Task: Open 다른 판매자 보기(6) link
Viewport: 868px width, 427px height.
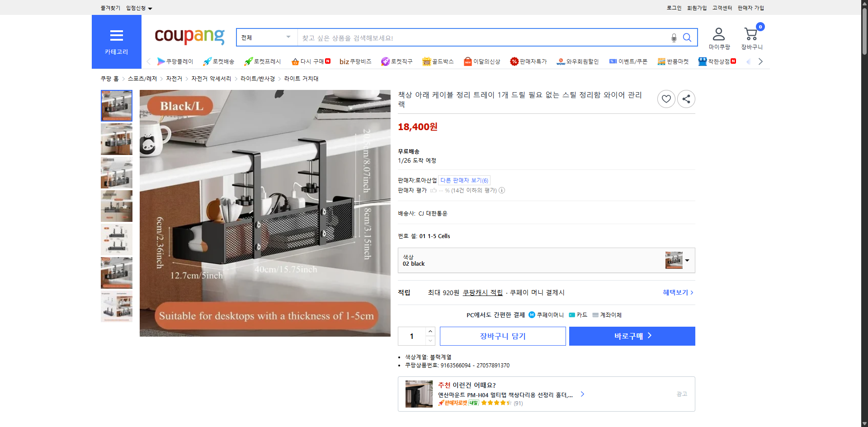Action: click(x=464, y=180)
